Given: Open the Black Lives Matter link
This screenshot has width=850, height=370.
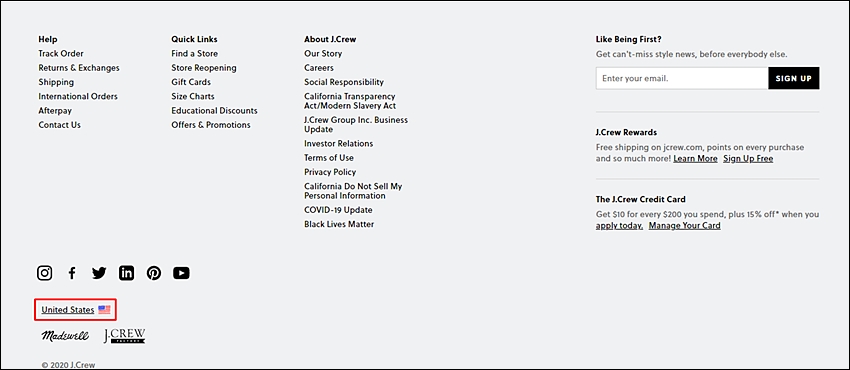Looking at the screenshot, I should tap(339, 224).
